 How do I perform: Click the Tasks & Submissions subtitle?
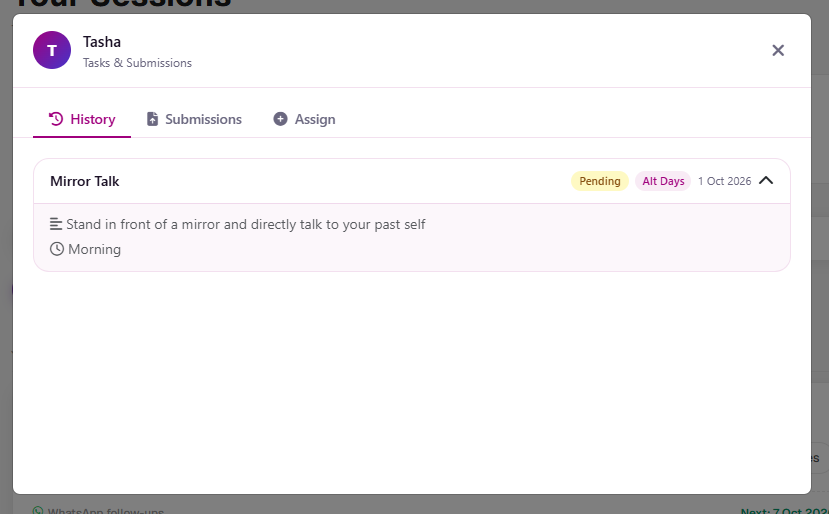pyautogui.click(x=137, y=62)
